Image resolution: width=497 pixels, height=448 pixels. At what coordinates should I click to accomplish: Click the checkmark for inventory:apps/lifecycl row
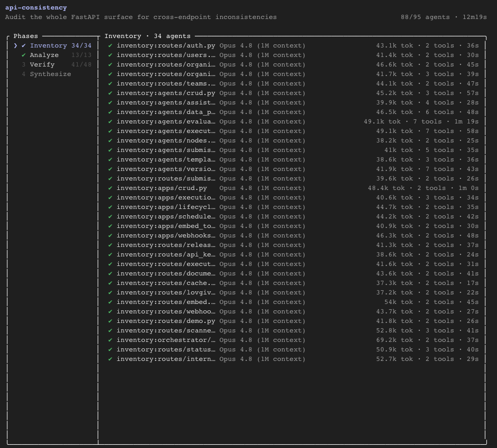point(110,207)
